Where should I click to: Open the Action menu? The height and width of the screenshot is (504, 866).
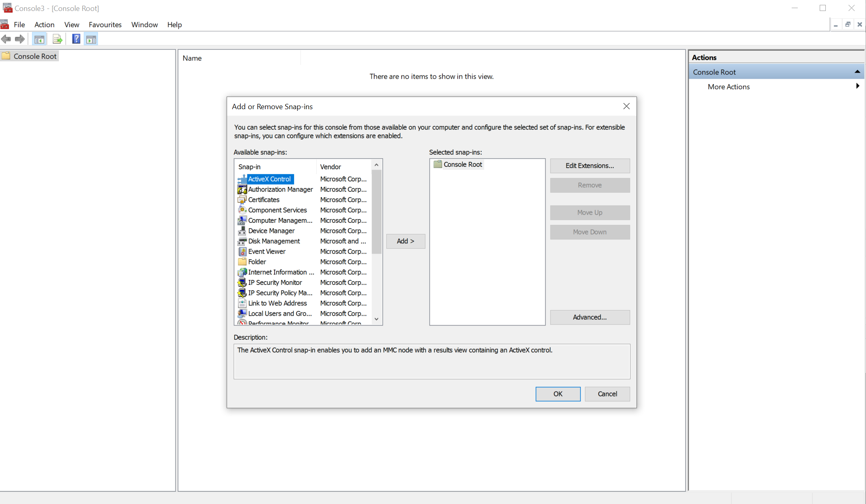click(44, 25)
